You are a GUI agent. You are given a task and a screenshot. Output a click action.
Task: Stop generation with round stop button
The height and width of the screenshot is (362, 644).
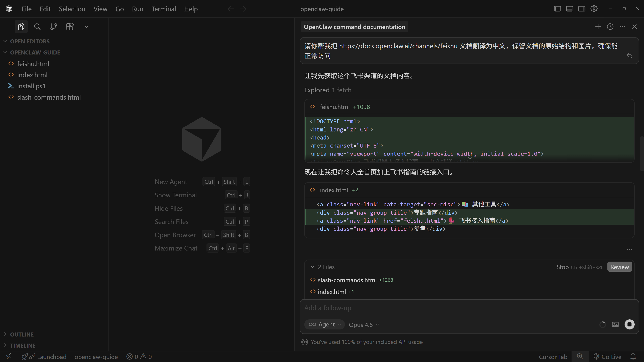[629, 325]
